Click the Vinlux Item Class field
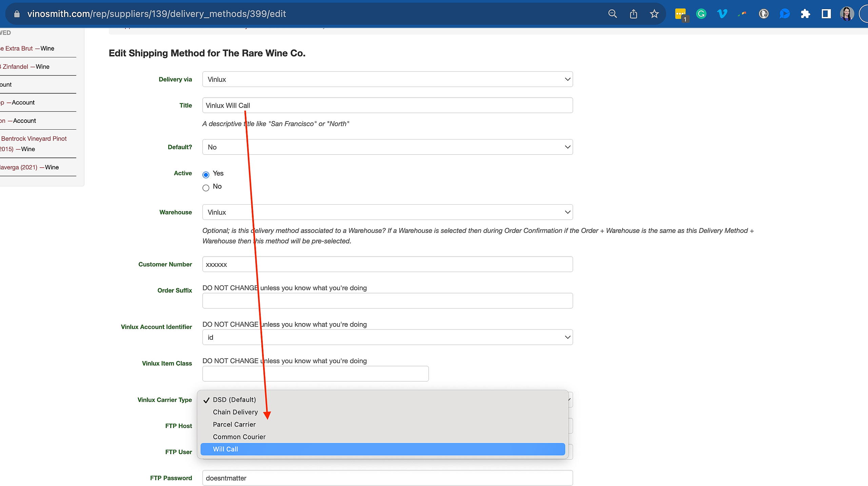This screenshot has width=868, height=486. click(x=315, y=373)
